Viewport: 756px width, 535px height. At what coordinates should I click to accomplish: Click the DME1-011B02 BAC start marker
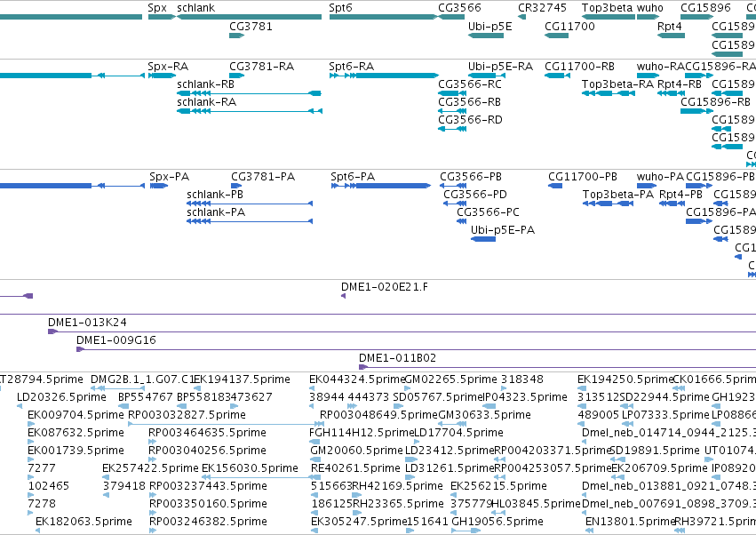363,367
